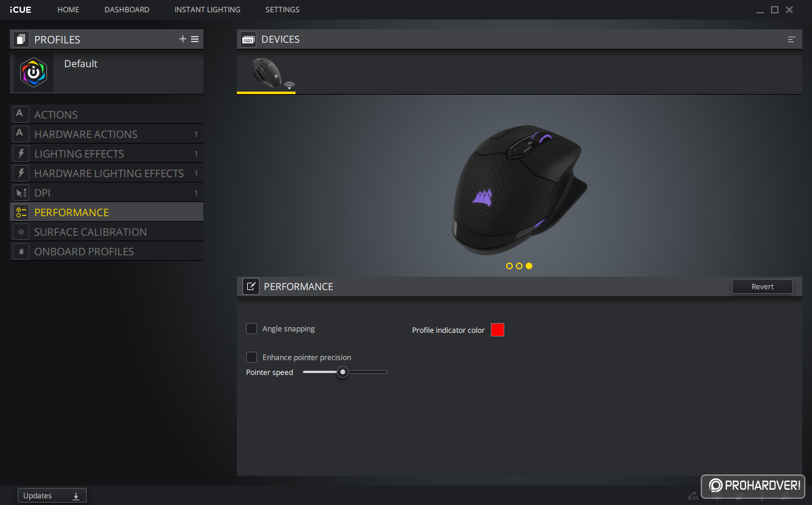Select the Default profile hexagon icon

[34, 72]
